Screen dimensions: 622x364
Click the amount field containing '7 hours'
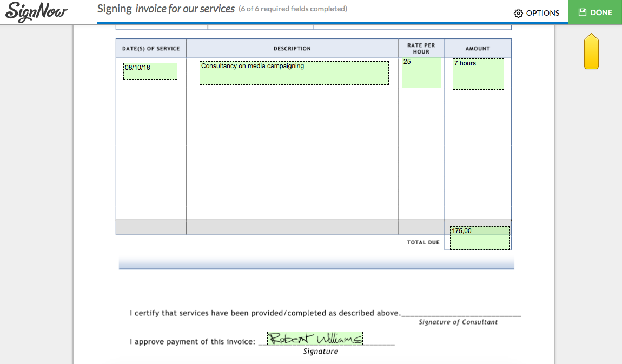pos(478,74)
